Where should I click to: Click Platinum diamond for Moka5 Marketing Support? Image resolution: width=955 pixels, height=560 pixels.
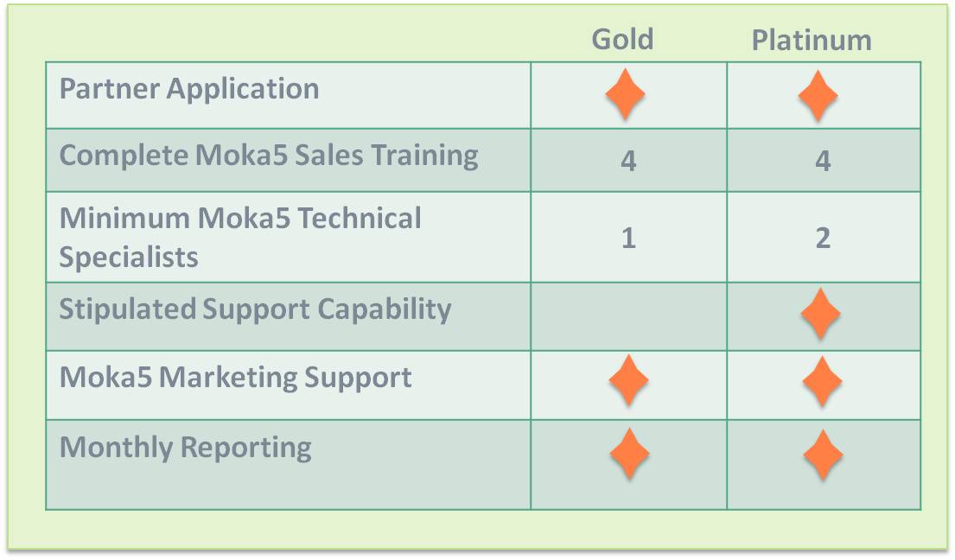coord(822,381)
